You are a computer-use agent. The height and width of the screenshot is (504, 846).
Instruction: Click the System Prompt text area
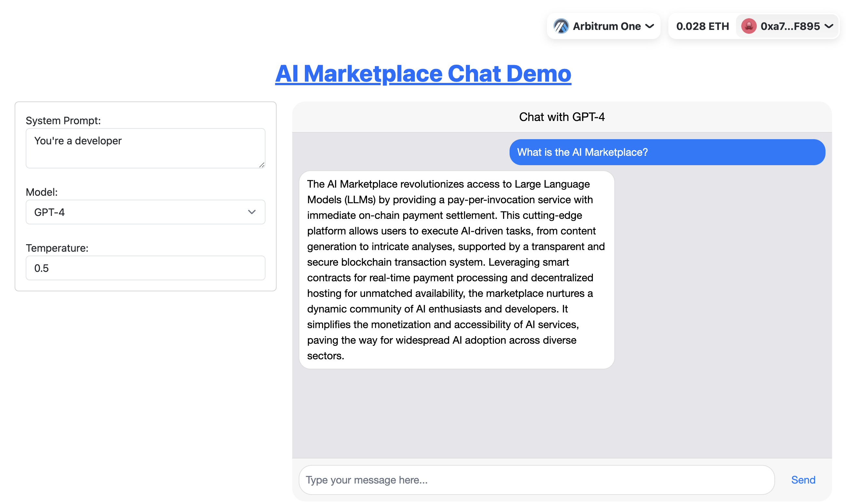coord(145,148)
